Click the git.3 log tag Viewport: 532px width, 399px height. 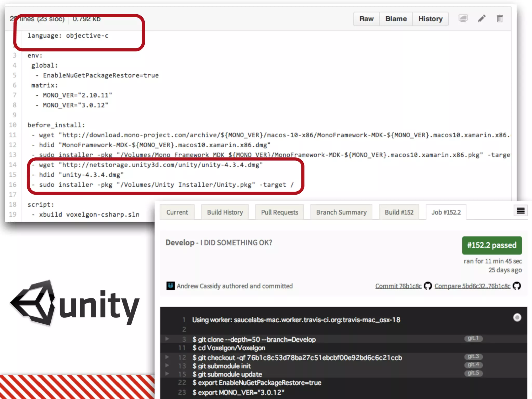pyautogui.click(x=473, y=356)
